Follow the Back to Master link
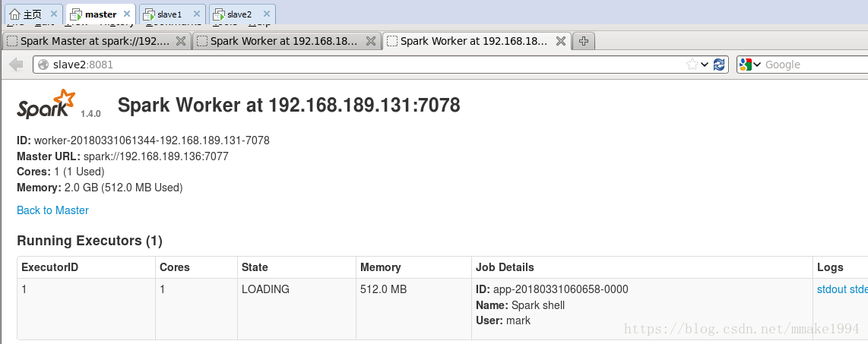868x344 pixels. (52, 210)
